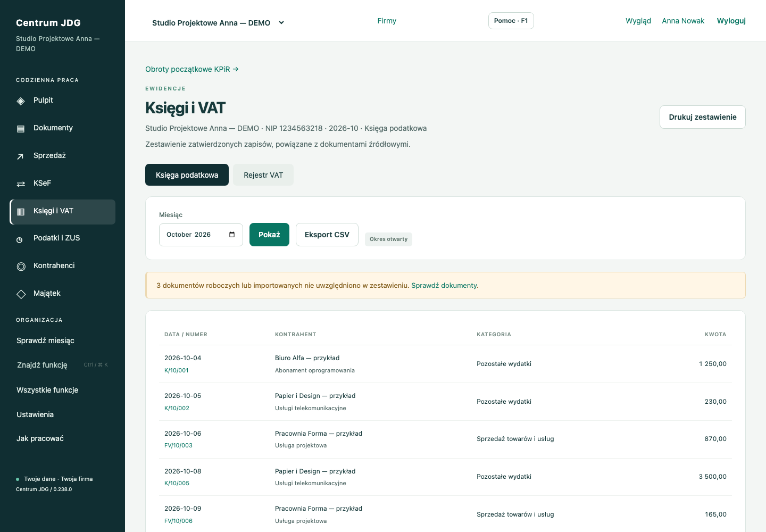This screenshot has height=532, width=766.
Task: Follow the Obroty początkowe KPiR link
Action: tap(192, 69)
